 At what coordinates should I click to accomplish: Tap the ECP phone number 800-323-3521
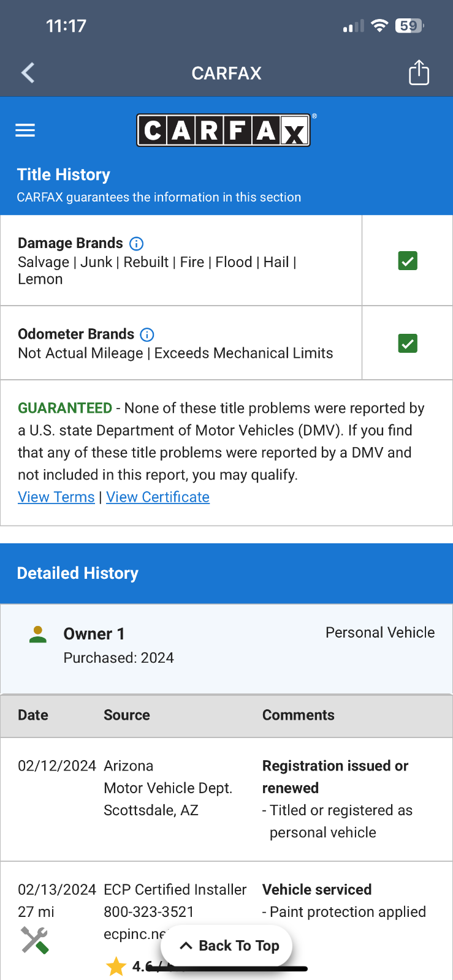[x=149, y=912]
